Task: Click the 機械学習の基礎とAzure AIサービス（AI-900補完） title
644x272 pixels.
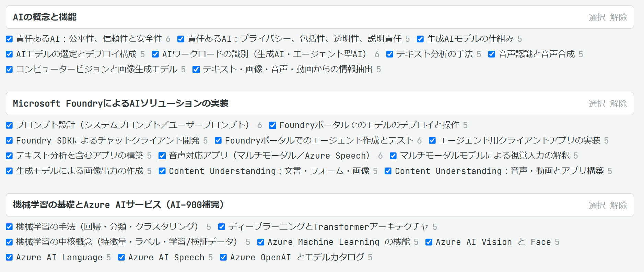Action: [119, 205]
